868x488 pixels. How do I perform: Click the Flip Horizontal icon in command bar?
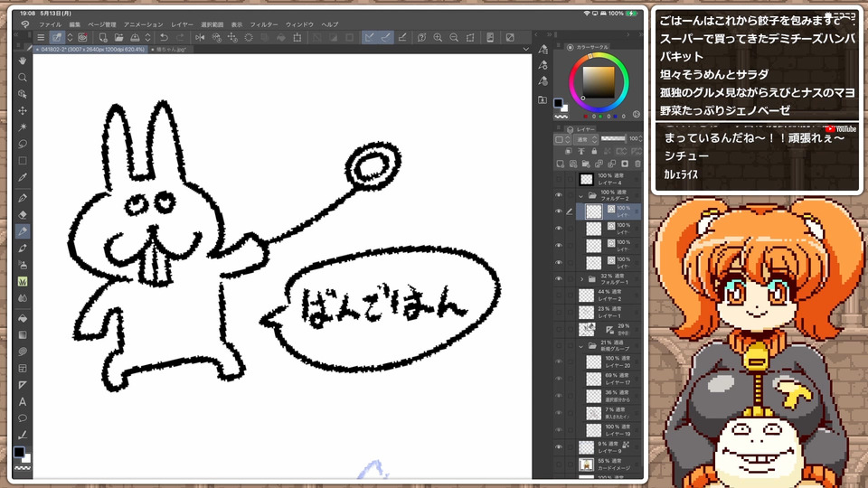pyautogui.click(x=200, y=38)
